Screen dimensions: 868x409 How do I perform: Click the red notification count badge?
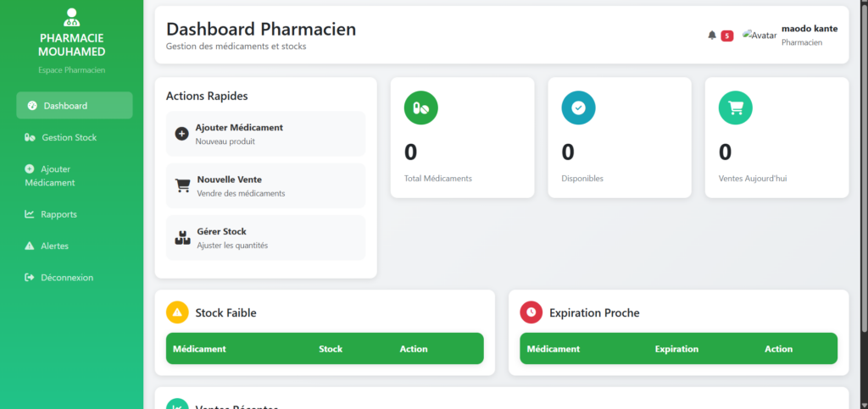pos(727,36)
